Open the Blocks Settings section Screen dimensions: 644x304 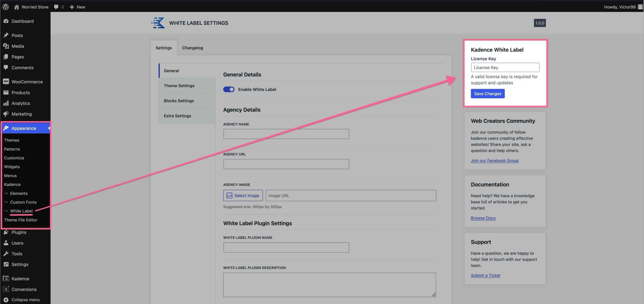click(187, 101)
